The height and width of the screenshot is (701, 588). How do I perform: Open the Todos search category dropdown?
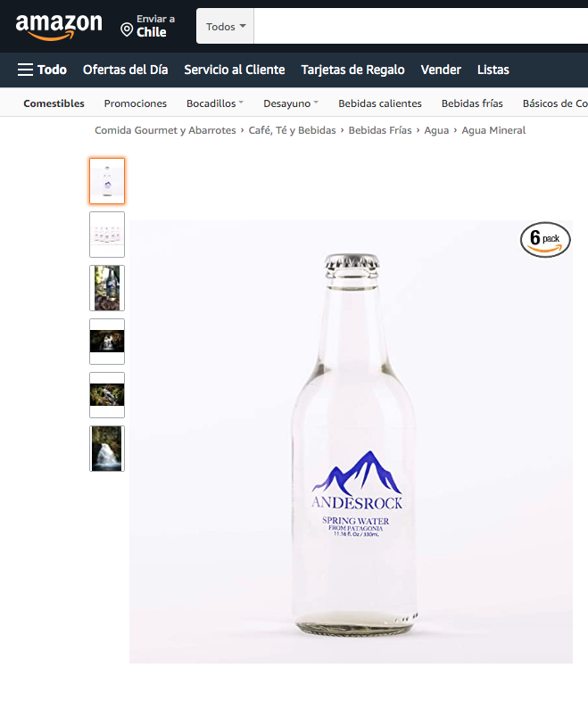coord(225,27)
